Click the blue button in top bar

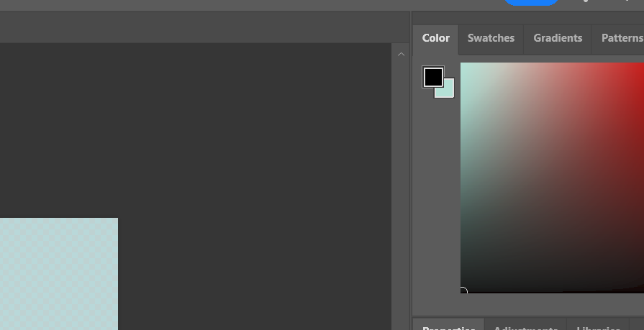tap(531, 2)
